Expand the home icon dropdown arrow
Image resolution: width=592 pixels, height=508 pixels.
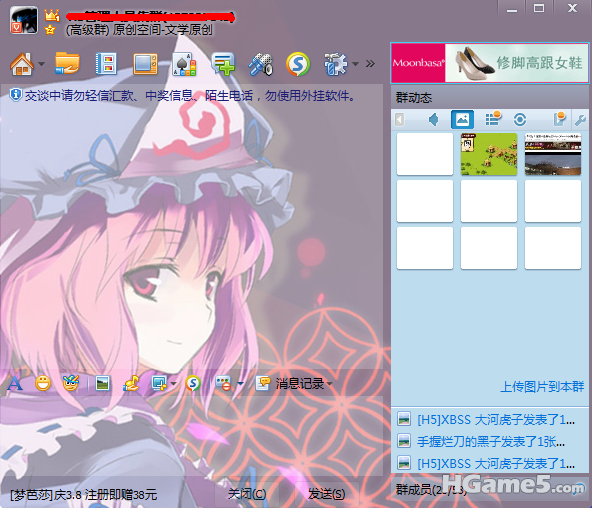pyautogui.click(x=41, y=64)
